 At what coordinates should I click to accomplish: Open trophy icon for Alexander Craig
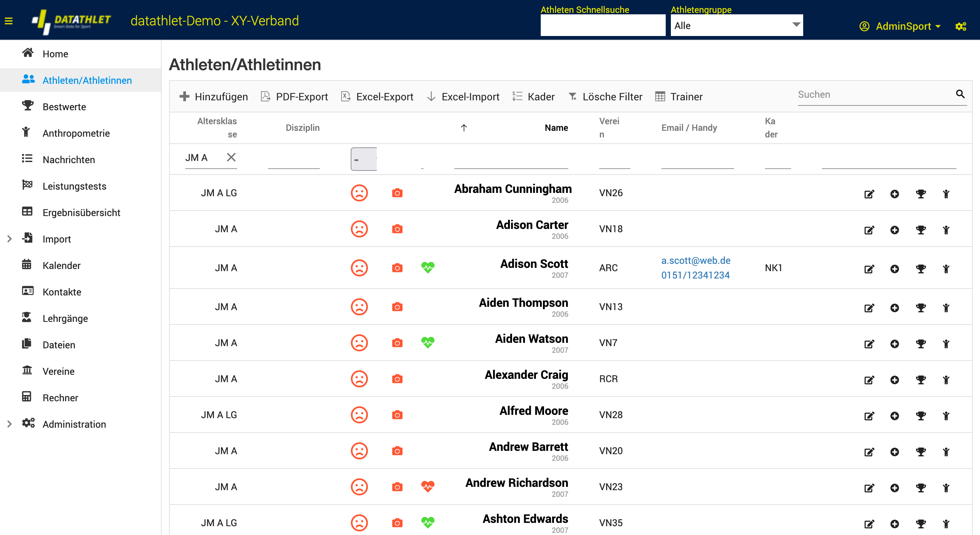pos(921,380)
